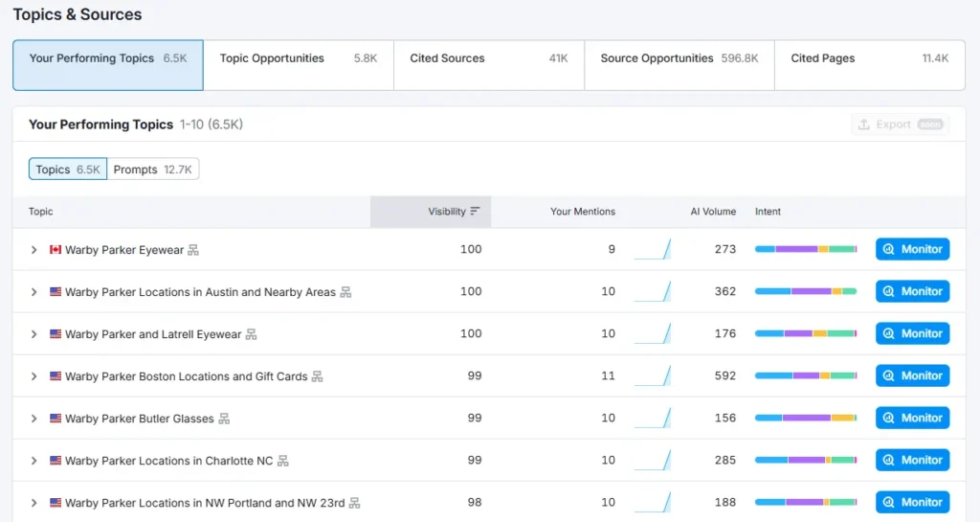Click US flag icon in NW Portland row

[56, 502]
